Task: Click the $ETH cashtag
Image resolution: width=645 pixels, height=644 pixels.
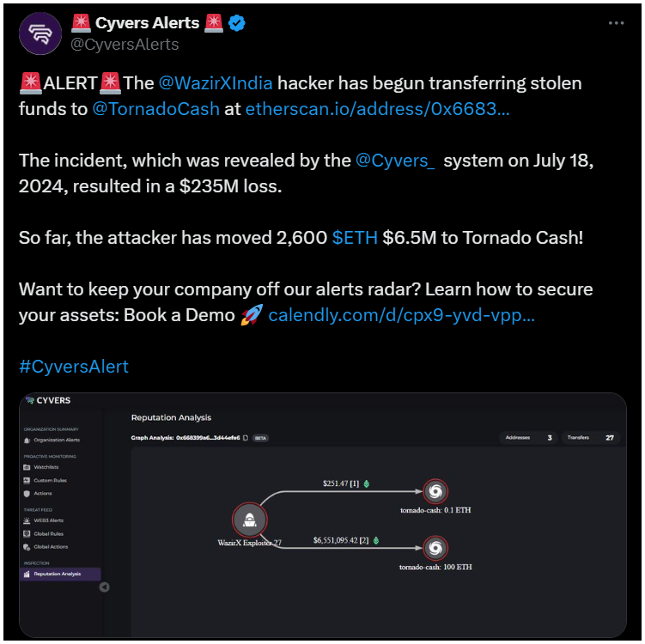Action: point(355,238)
